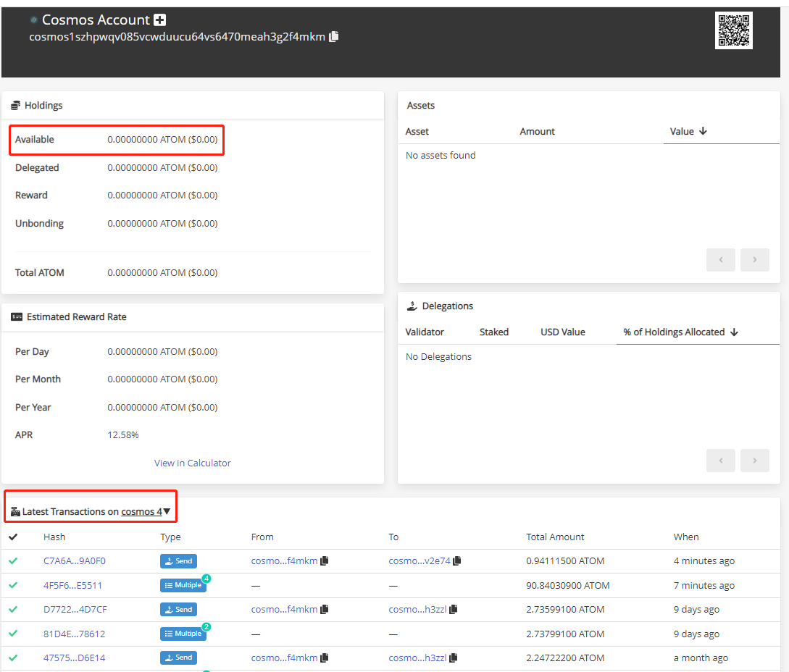789x672 pixels.
Task: Copy the recipient address ending v2e74
Action: 457,561
